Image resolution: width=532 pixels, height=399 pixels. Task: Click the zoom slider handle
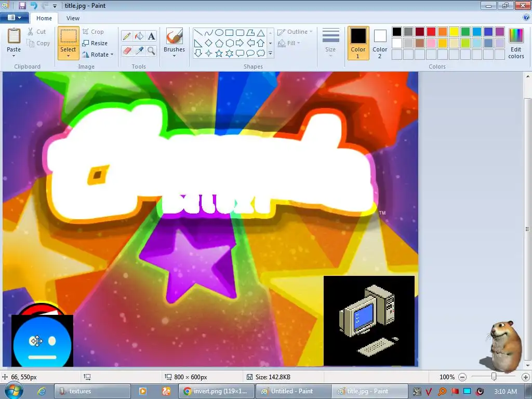click(494, 377)
